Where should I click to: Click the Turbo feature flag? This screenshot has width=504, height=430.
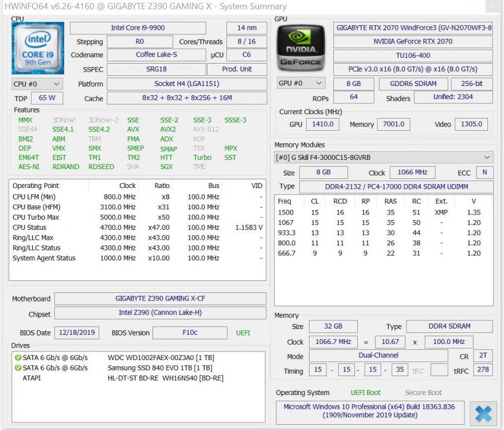(x=202, y=158)
